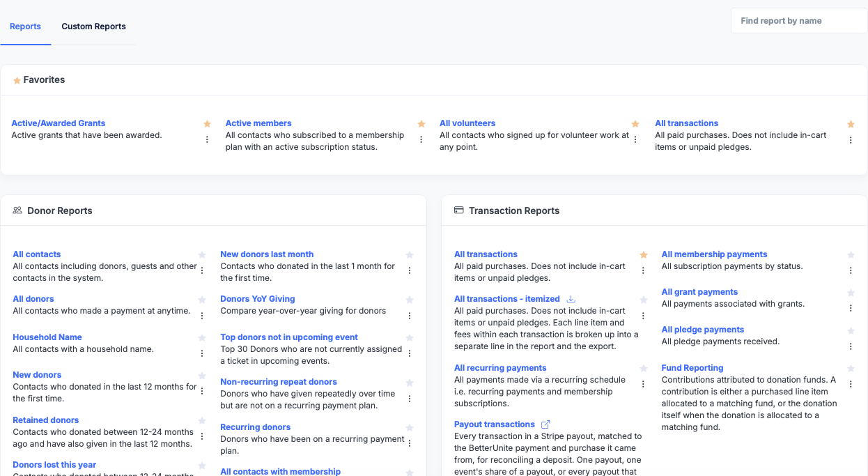This screenshot has height=476, width=868.
Task: Click the three-dot icon for All membership payments
Action: (x=851, y=270)
